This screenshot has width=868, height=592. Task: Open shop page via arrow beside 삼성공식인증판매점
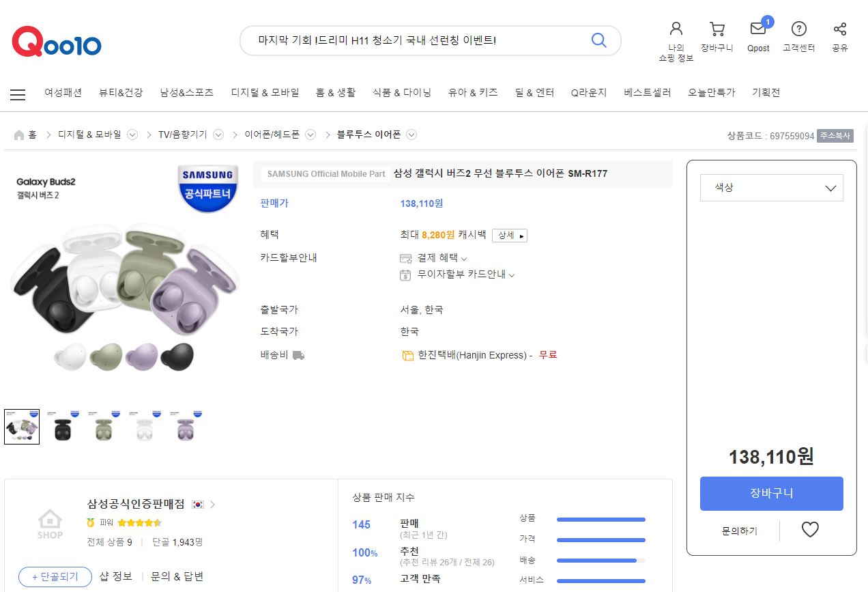coord(212,505)
